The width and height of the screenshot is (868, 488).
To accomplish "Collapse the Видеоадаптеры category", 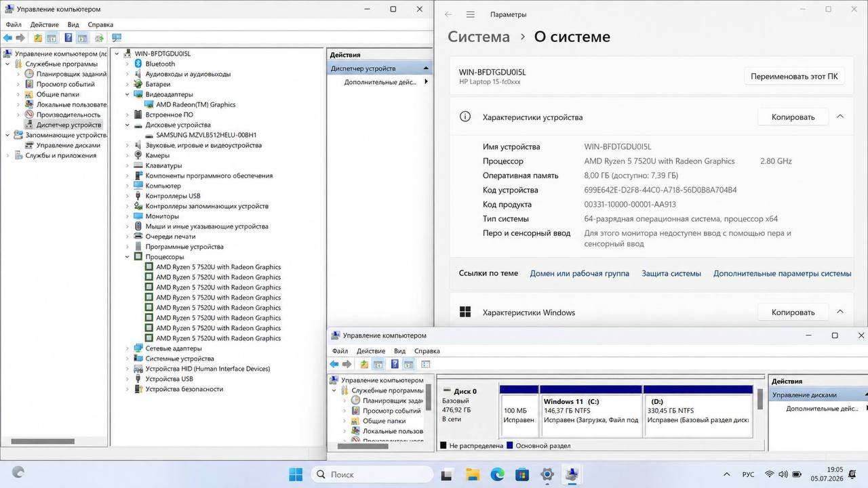I will click(127, 94).
